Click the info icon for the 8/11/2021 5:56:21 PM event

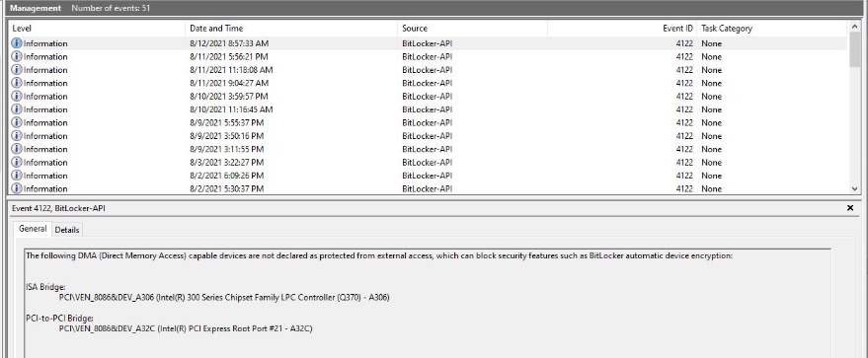tap(17, 56)
